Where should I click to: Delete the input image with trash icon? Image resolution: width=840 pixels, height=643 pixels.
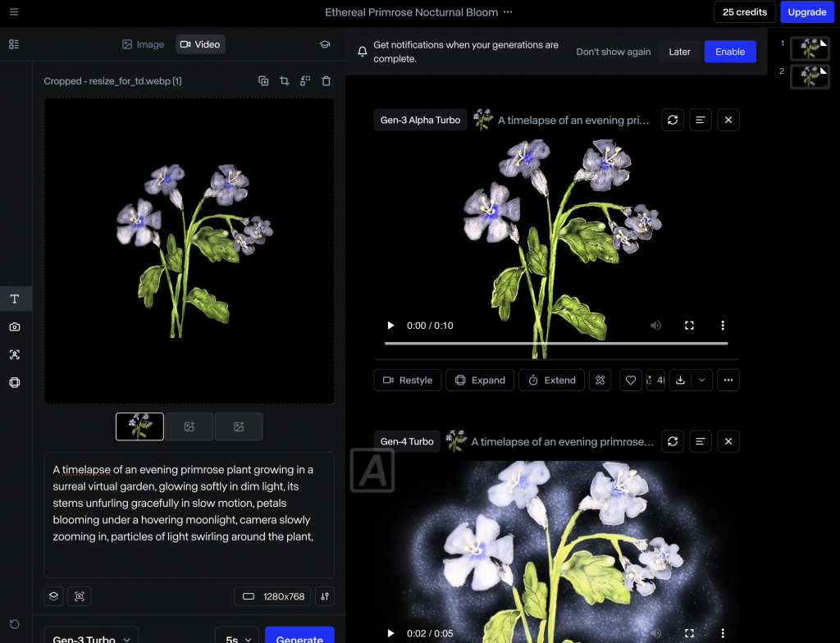[326, 81]
